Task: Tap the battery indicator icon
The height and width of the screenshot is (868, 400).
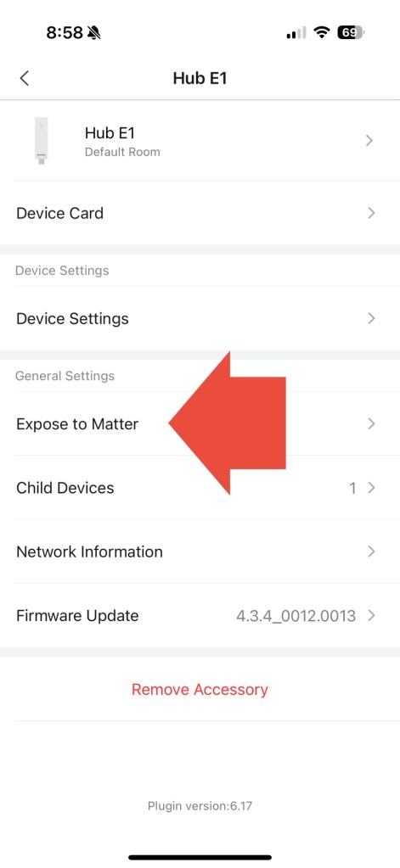Action: (352, 32)
